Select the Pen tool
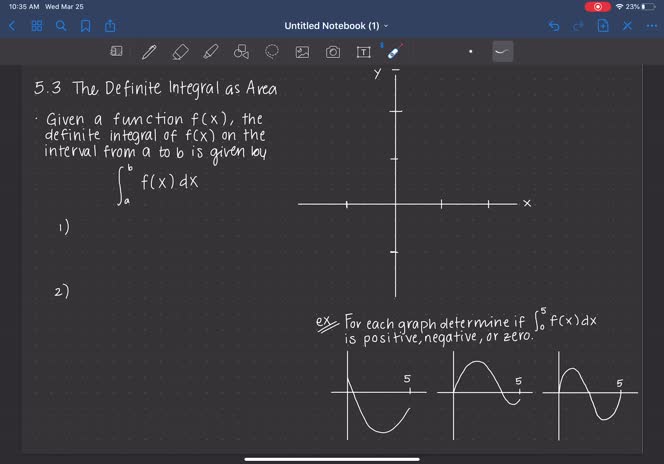Image resolution: width=664 pixels, height=464 pixels. [149, 52]
